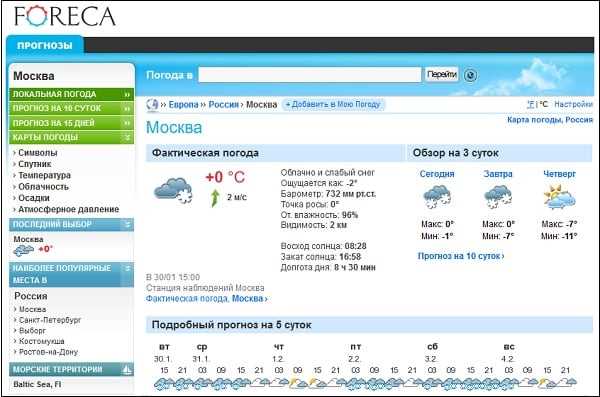
Task: Open Санкт-Петербург in popular places
Action: click(x=50, y=320)
